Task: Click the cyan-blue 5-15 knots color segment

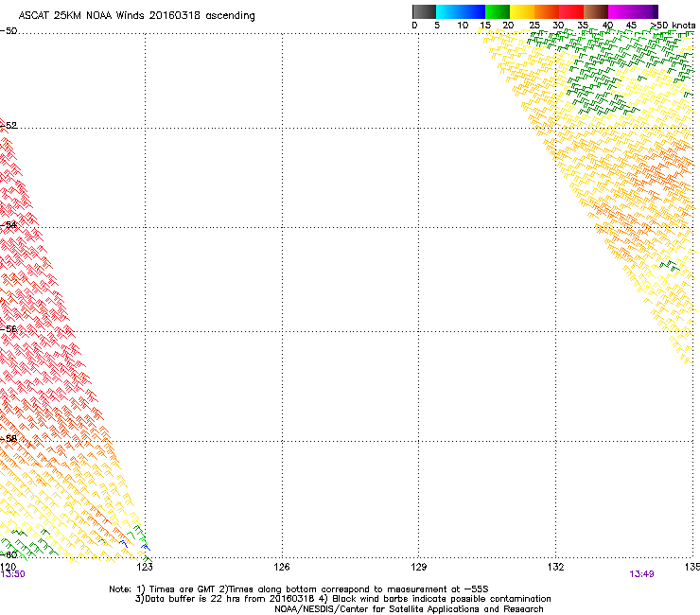Action: pyautogui.click(x=461, y=11)
